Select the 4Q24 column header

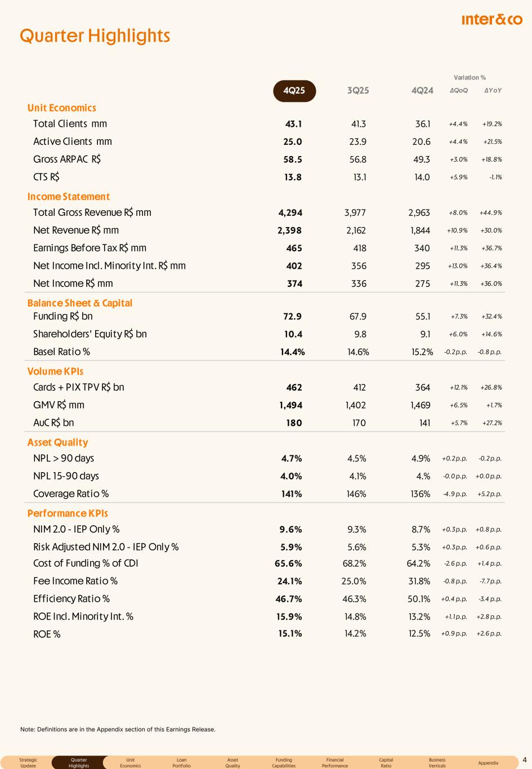pyautogui.click(x=422, y=91)
